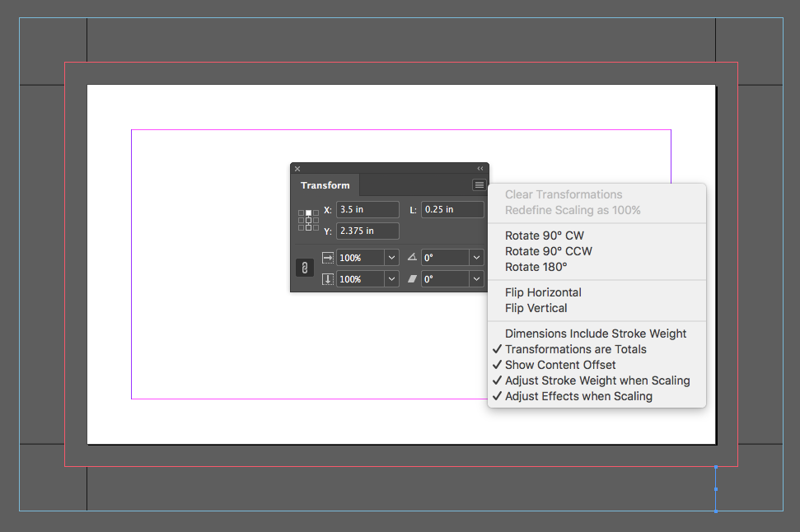This screenshot has height=532, width=800.
Task: Toggle Transformations are Totals
Action: 576,349
